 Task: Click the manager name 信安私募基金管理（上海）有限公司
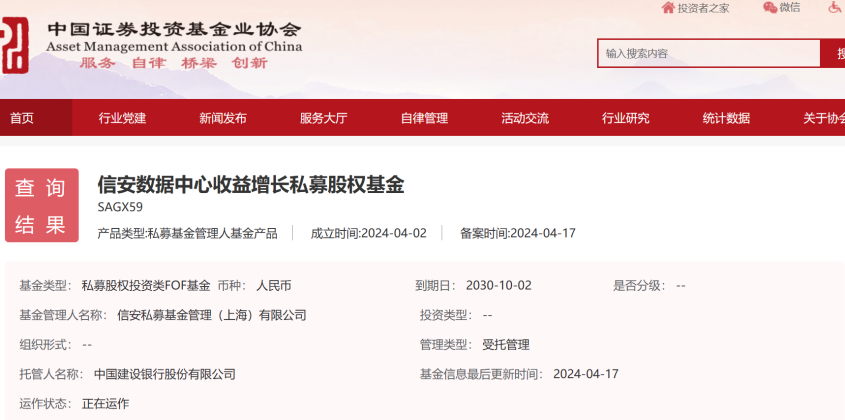(212, 315)
